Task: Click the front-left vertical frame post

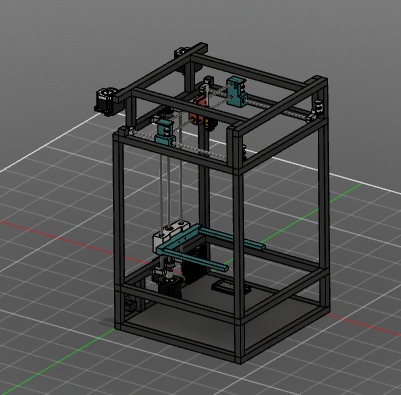Action: [119, 230]
